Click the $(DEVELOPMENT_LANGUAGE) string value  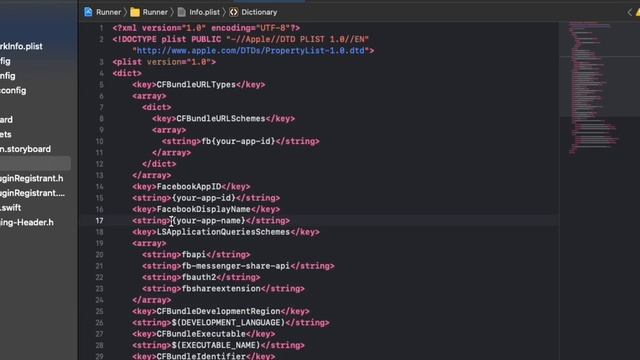tap(228, 323)
